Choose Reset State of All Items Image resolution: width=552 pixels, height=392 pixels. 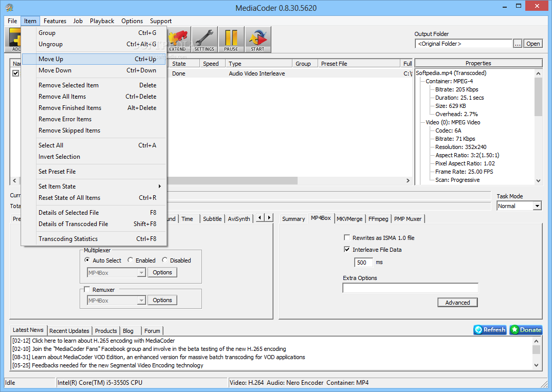(x=94, y=197)
